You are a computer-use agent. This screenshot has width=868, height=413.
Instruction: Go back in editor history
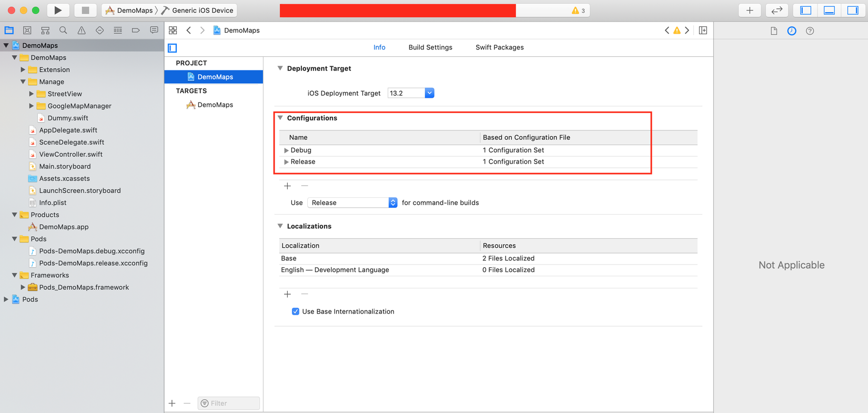tap(189, 31)
